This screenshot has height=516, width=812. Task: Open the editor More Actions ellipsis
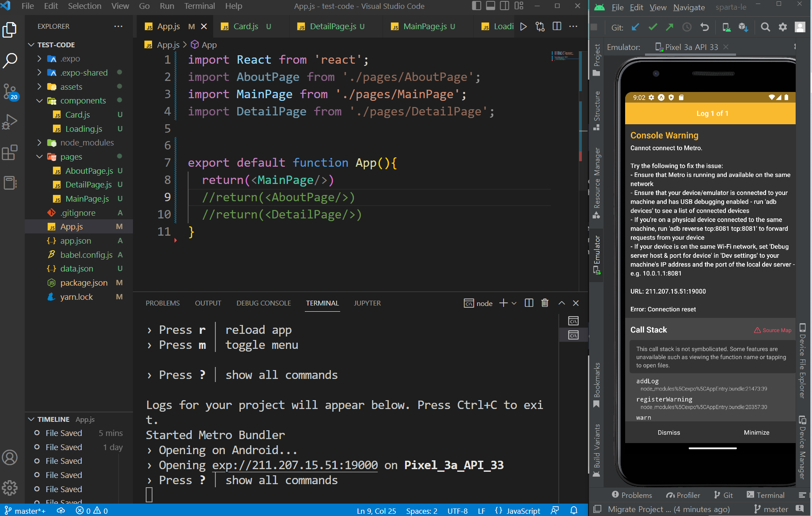click(573, 27)
